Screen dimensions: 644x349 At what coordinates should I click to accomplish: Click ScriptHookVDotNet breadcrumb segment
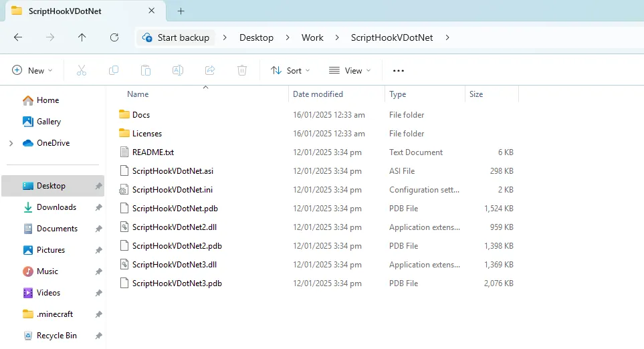(392, 37)
